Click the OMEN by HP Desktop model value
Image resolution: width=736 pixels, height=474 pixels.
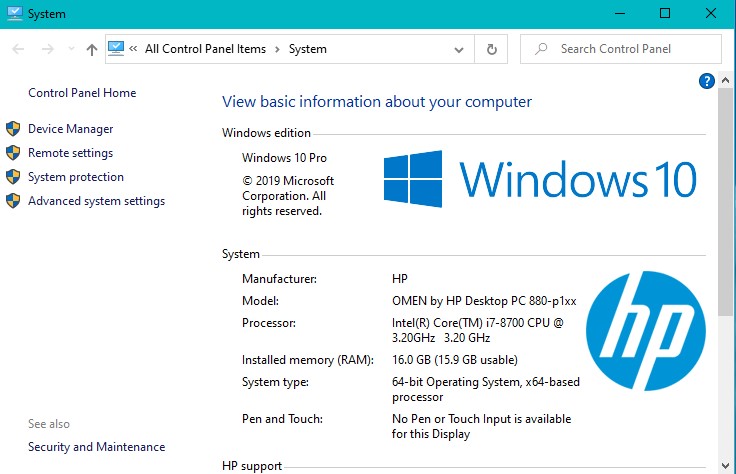click(x=484, y=301)
